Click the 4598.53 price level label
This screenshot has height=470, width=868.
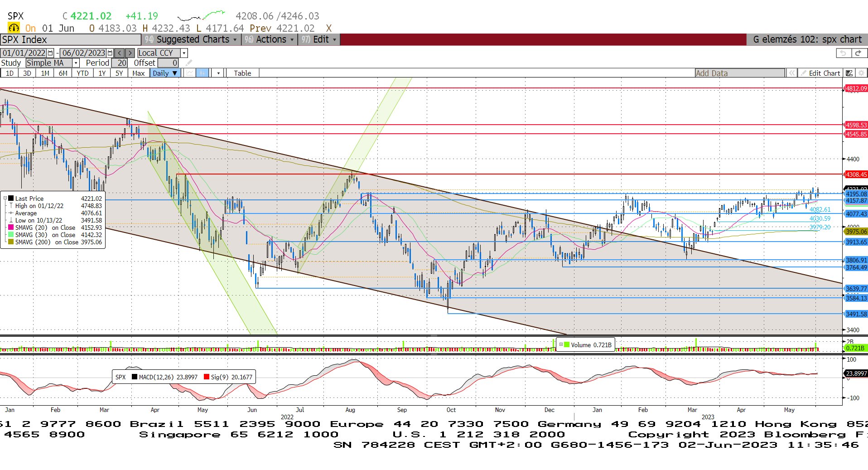[x=856, y=125]
